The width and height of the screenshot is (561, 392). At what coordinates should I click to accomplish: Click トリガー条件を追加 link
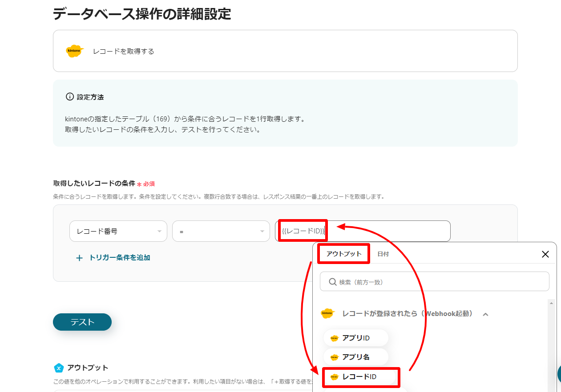120,257
